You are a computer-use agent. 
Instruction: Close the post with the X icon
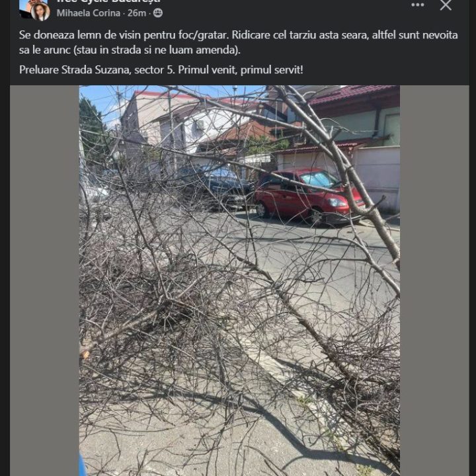point(446,5)
